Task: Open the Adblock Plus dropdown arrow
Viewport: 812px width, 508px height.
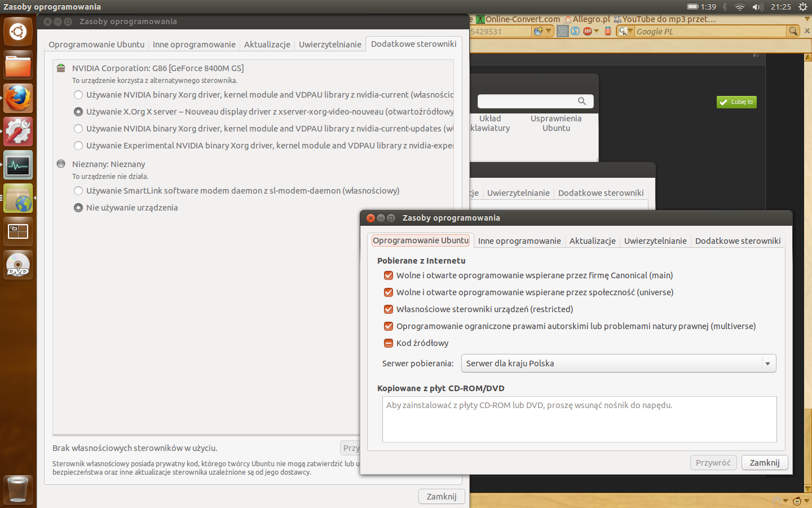Action: tap(597, 31)
